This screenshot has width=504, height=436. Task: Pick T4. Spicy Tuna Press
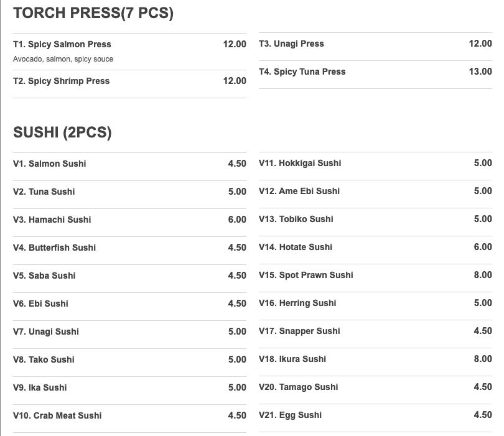(x=302, y=72)
